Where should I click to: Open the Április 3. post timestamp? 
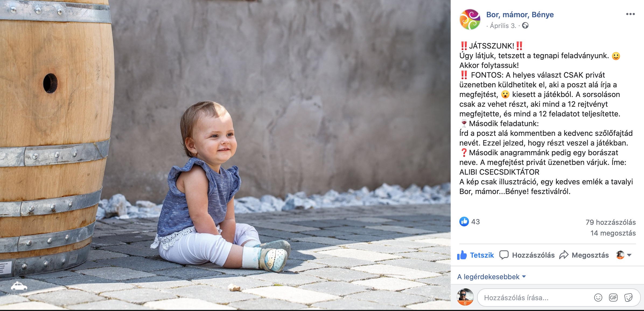[503, 26]
